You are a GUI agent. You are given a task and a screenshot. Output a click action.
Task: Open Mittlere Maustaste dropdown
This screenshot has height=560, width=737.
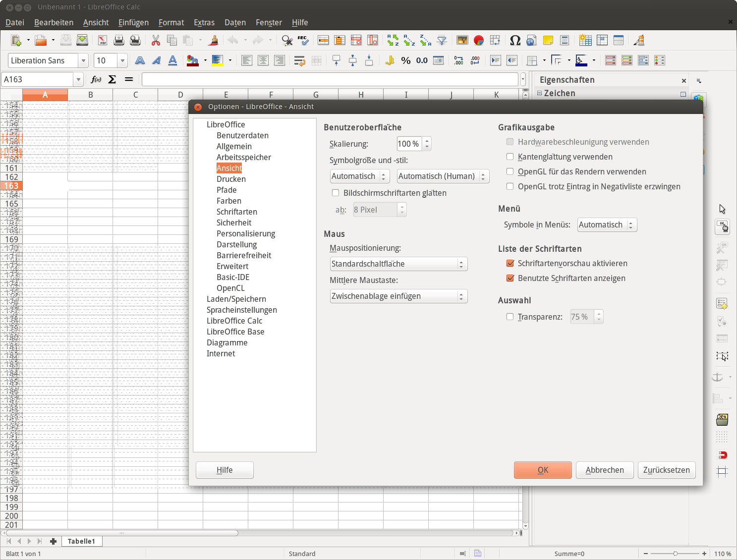click(x=398, y=296)
